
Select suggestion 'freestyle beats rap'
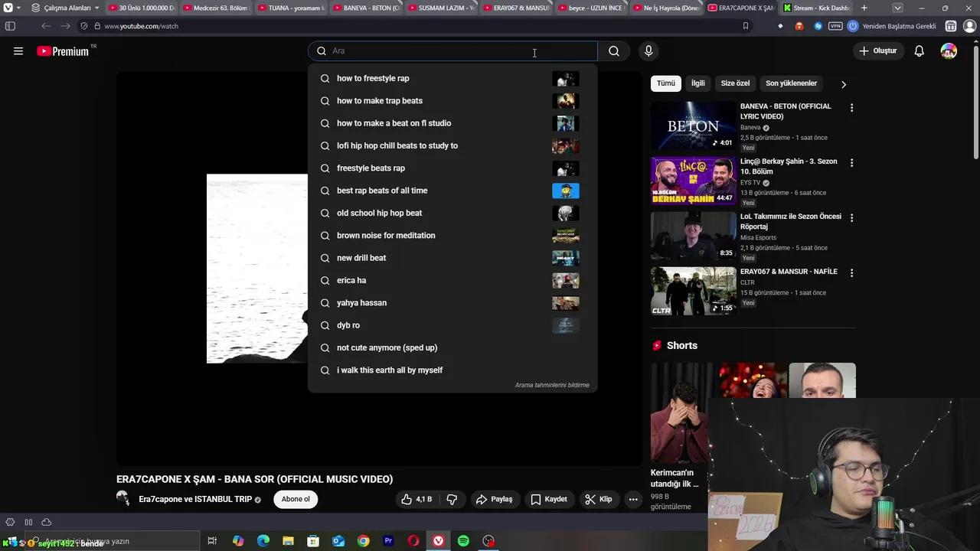[x=452, y=168]
